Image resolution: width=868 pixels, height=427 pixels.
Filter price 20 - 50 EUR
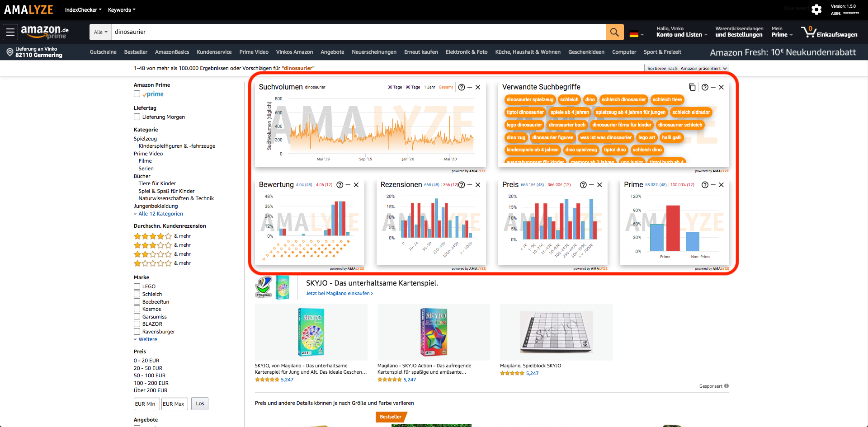[148, 368]
